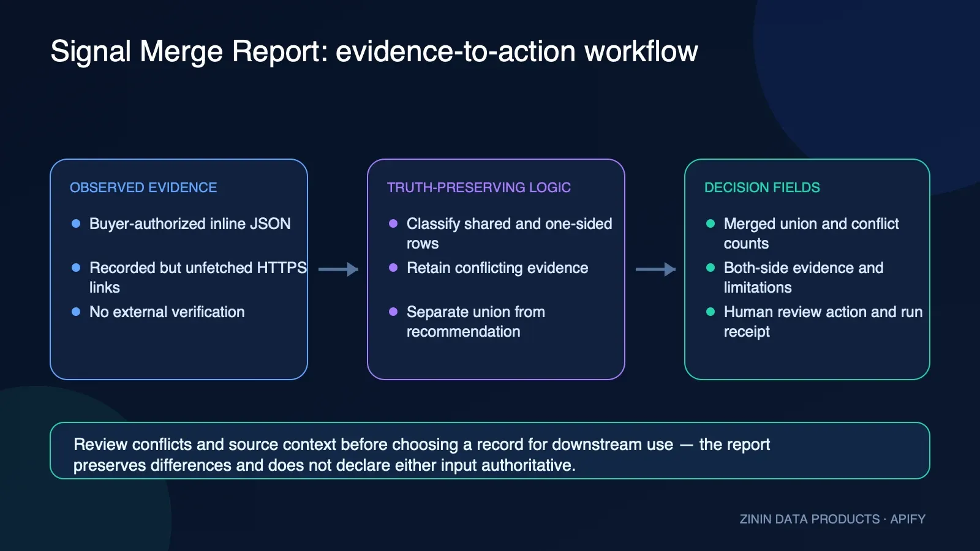Screen dimensions: 980x551
Task: Click the 'Review conflicts and source context' callout text
Action: tap(421, 455)
